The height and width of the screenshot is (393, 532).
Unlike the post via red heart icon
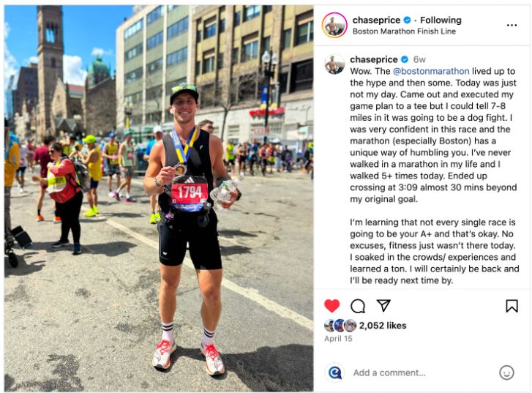tap(331, 306)
